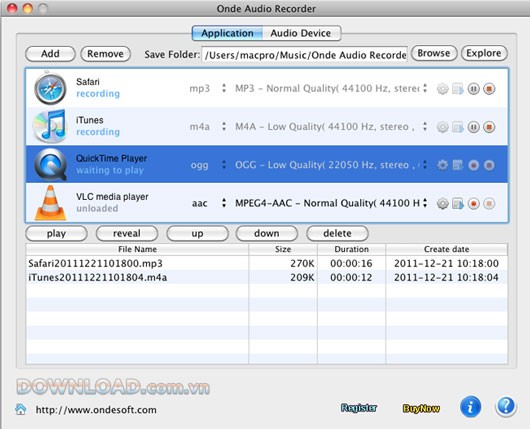Click into the Save Folder path field
Screen dimensions: 530x429
click(x=305, y=54)
